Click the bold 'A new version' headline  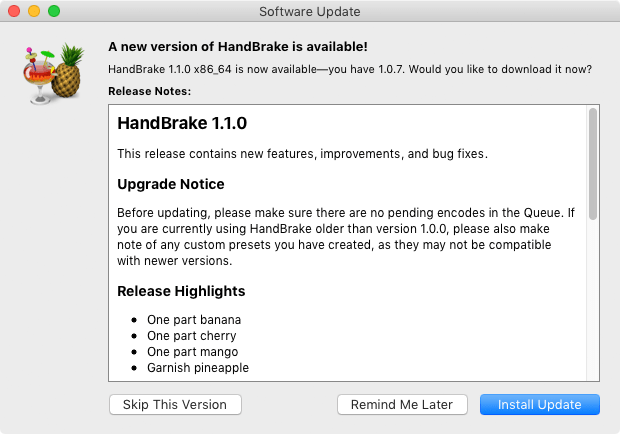238,46
